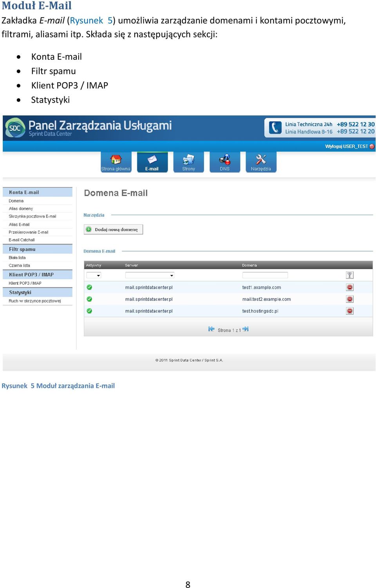Image resolution: width=376 pixels, height=588 pixels.
Task: Click the Filtr spamu section header
Action: (x=38, y=249)
